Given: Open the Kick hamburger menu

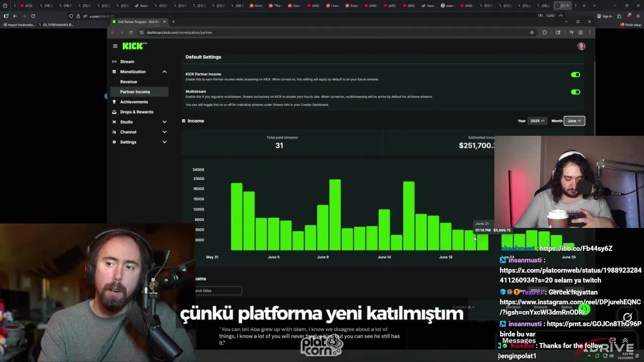Looking at the screenshot, I should click(x=115, y=46).
